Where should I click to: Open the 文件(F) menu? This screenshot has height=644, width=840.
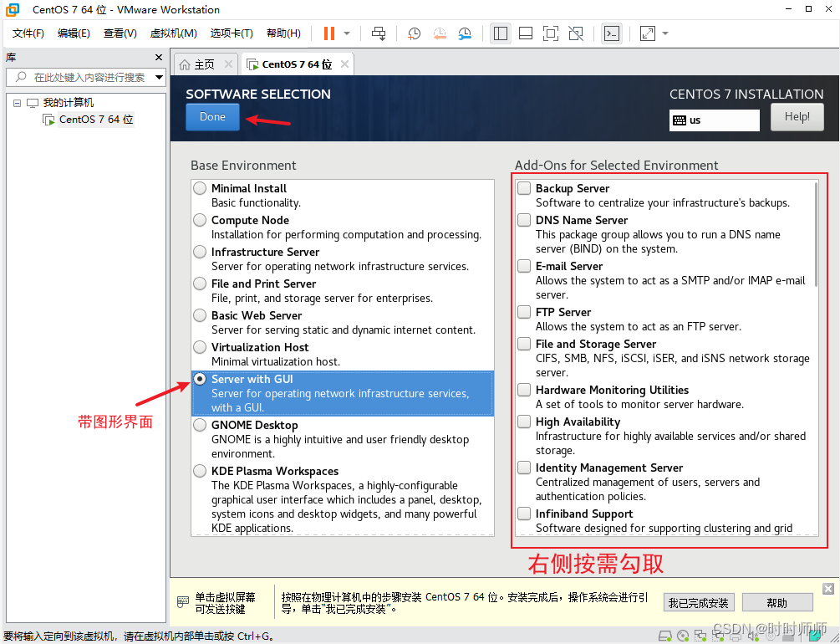28,33
